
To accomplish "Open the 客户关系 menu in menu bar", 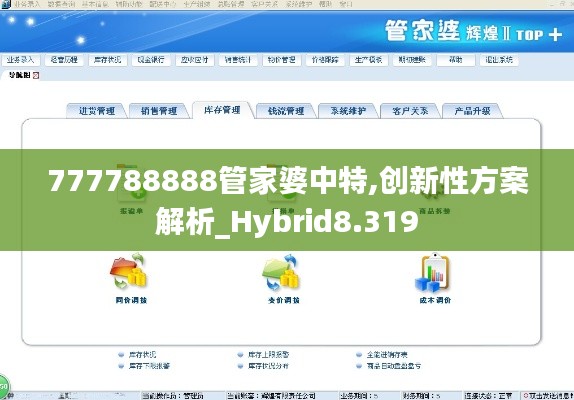I will (264, 4).
